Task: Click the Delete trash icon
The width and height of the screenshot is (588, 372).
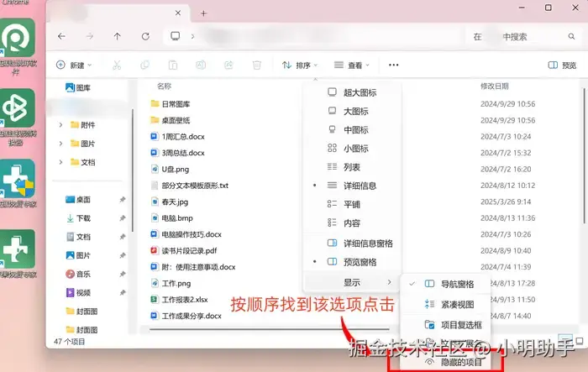Action: (x=257, y=65)
